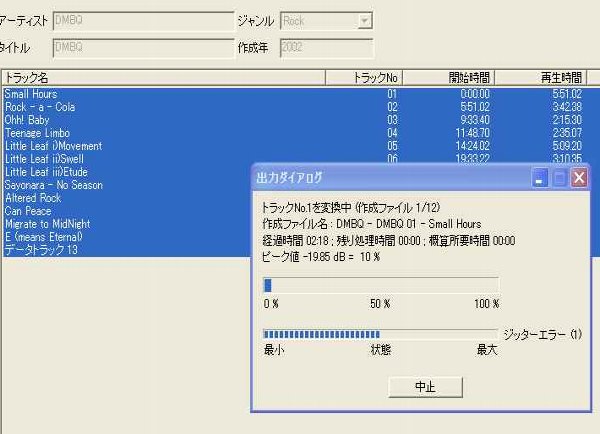Click the conversion progress bar
Screen dimensions: 600x434
[x=380, y=285]
